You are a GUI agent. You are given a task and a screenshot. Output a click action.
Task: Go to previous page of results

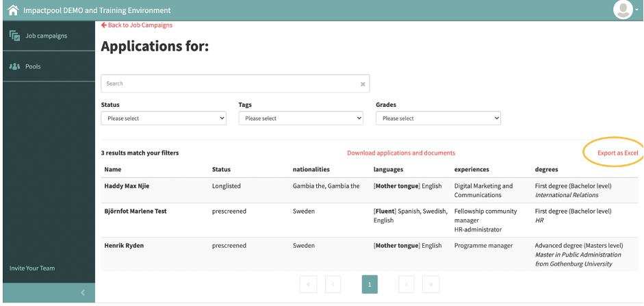tap(333, 284)
